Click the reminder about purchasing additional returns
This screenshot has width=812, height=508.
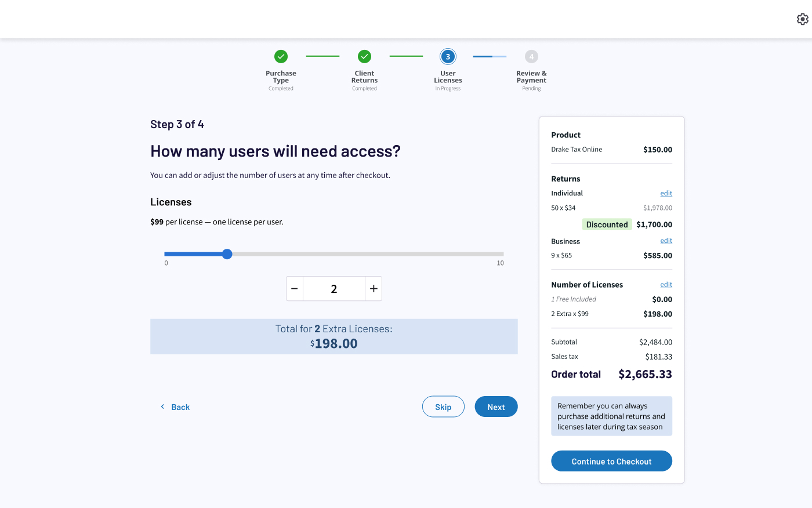pyautogui.click(x=611, y=416)
